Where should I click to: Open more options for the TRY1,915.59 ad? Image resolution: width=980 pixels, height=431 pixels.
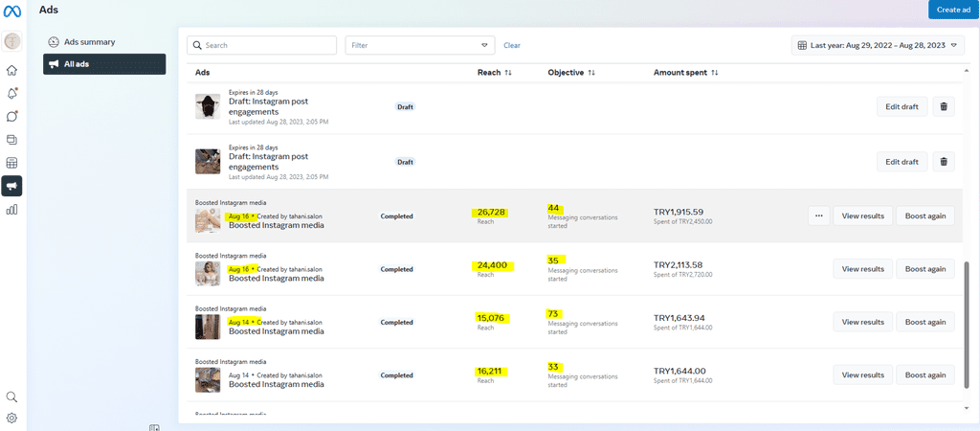point(819,215)
